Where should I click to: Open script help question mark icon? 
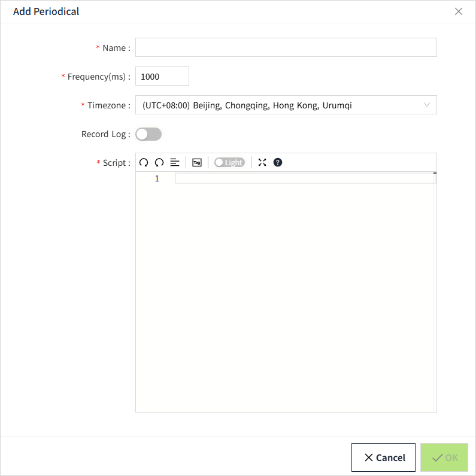(278, 162)
